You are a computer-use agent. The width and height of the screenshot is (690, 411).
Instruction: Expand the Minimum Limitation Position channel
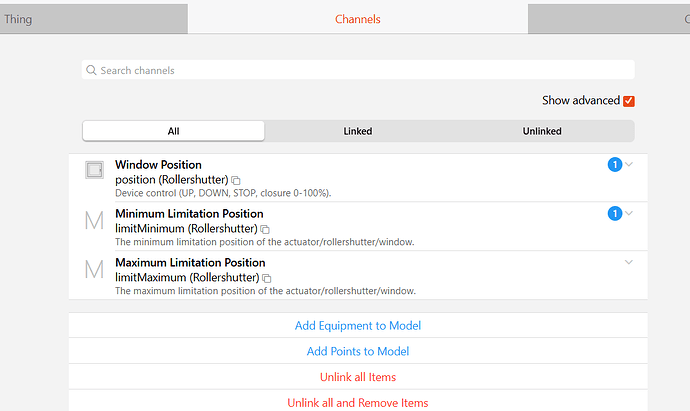tap(629, 213)
